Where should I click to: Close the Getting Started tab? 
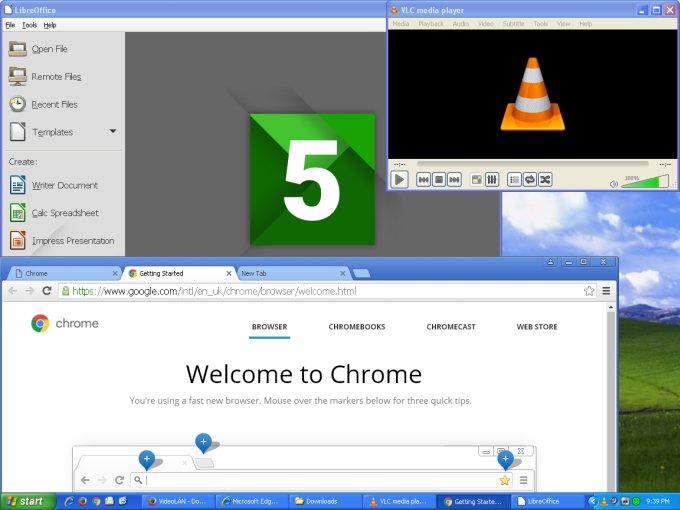coord(229,273)
